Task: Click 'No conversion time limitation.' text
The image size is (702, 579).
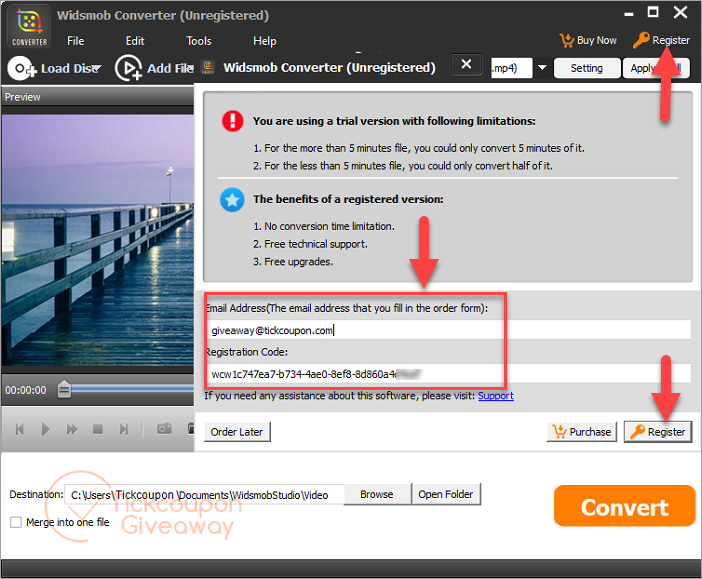Action: click(x=330, y=227)
